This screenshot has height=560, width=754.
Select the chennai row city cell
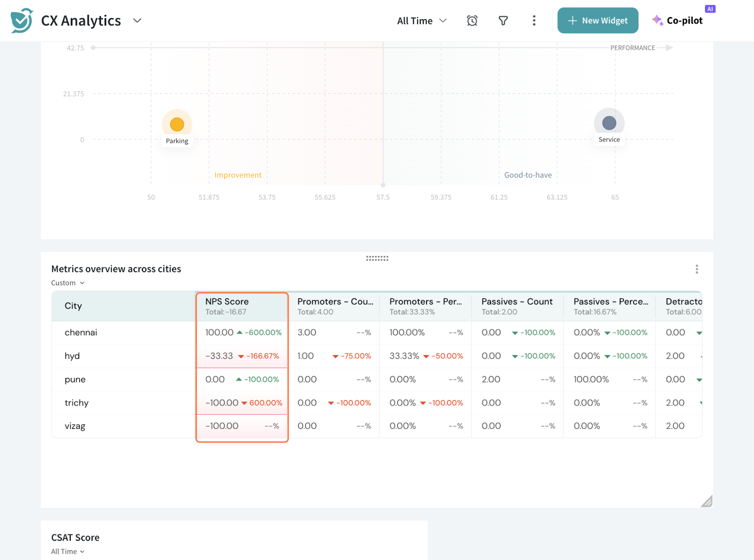click(x=81, y=332)
